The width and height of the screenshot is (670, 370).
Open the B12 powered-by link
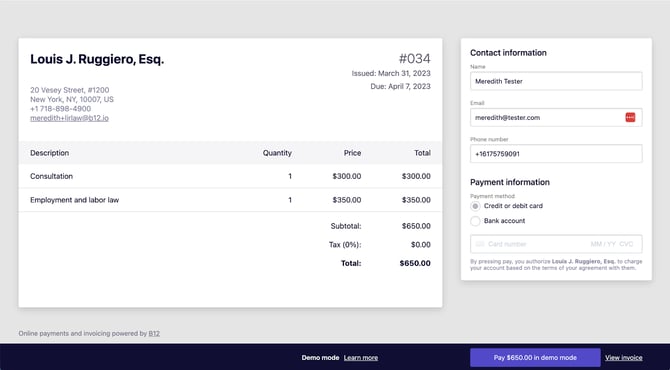point(154,333)
